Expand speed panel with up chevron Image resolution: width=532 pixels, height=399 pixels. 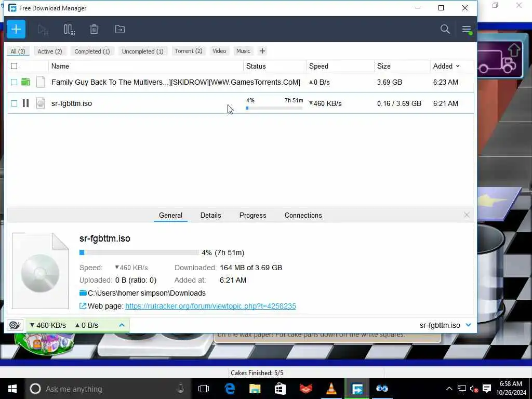click(122, 325)
